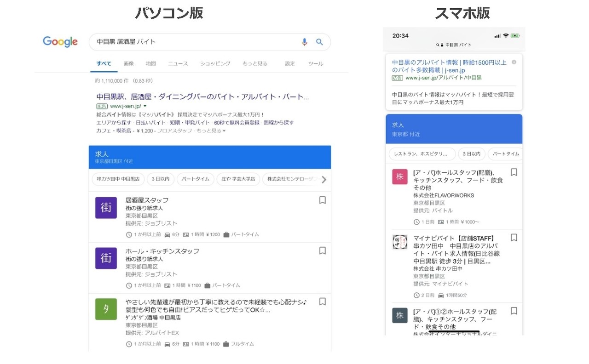
Task: Bookmark the マイナビバイト 串カツ田中 job on mobile
Action: point(514,238)
